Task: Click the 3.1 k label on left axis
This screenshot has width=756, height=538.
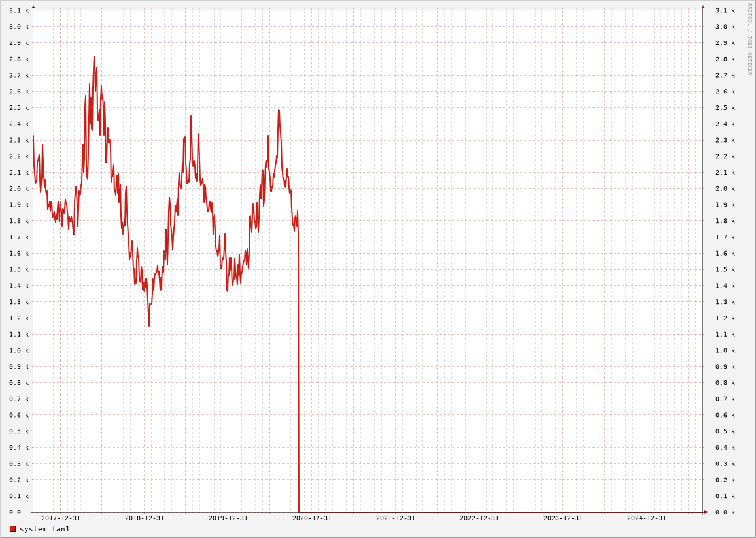Action: 19,10
